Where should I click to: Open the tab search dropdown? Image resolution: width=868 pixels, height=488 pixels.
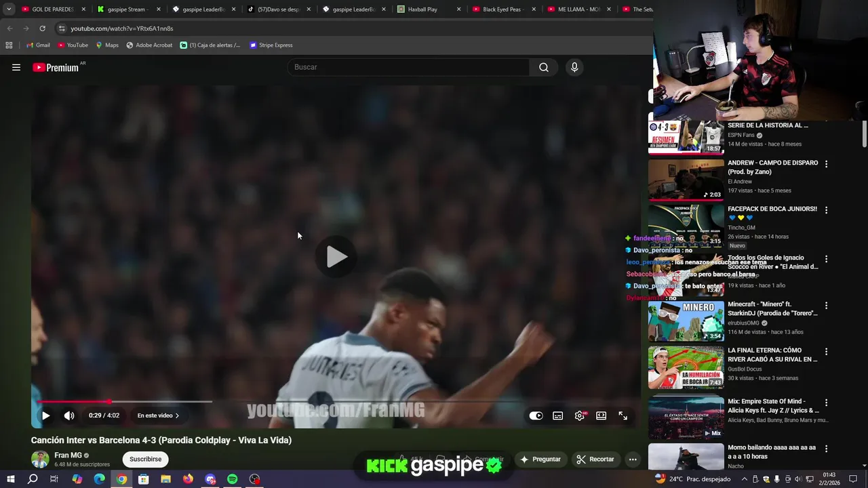(9, 9)
